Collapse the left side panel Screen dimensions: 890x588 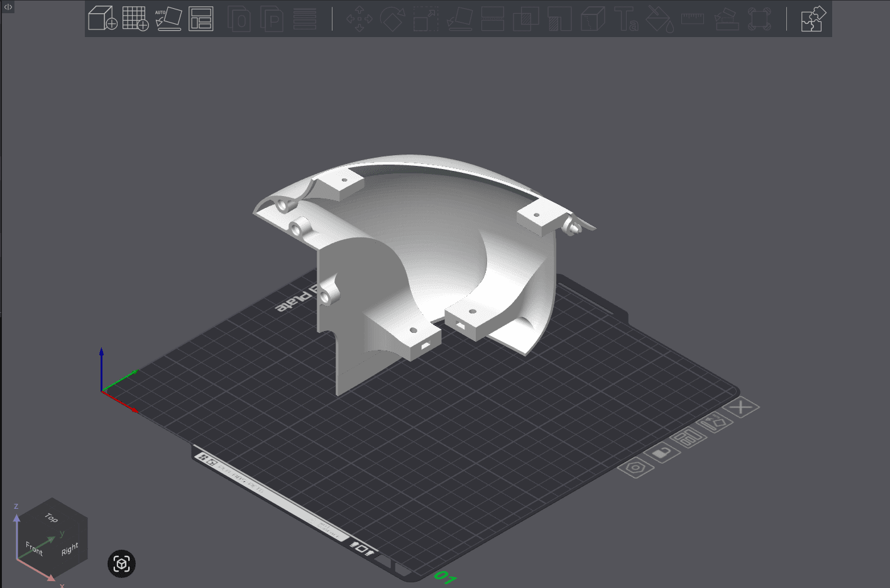coord(7,8)
